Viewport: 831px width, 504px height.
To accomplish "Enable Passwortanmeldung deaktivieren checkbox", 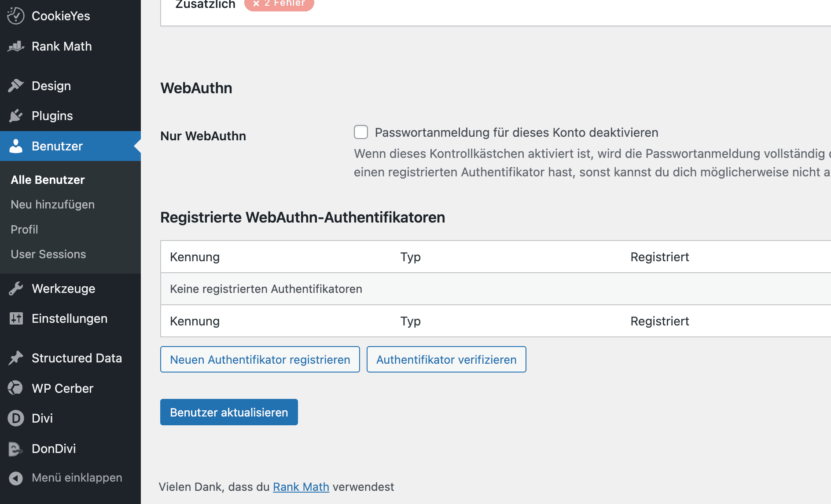I will (361, 132).
